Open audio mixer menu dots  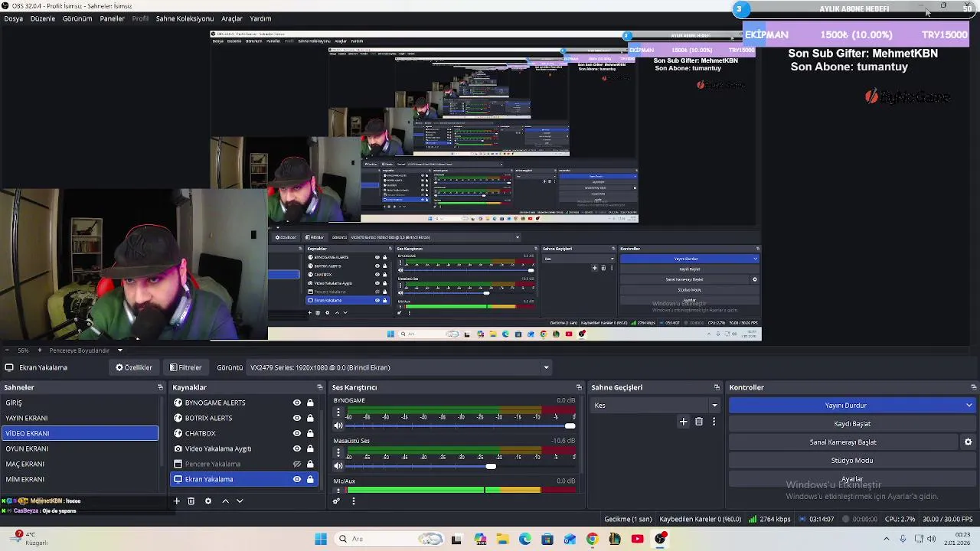[x=353, y=501]
